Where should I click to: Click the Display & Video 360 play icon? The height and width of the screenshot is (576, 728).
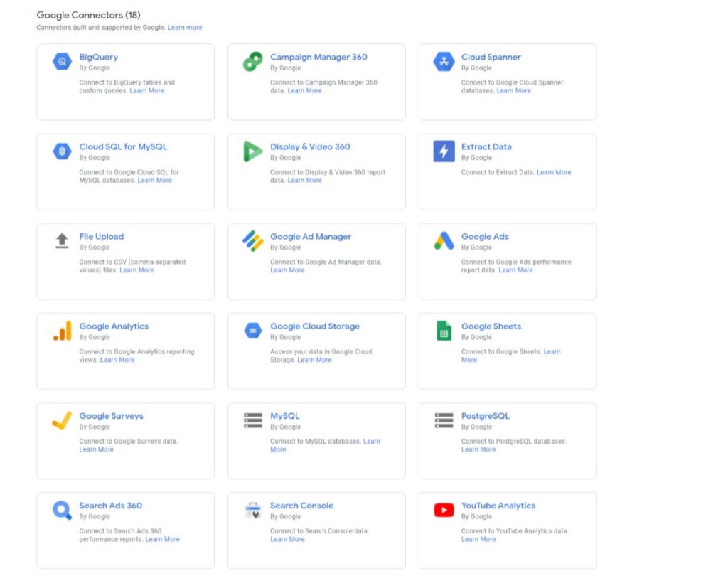click(252, 151)
